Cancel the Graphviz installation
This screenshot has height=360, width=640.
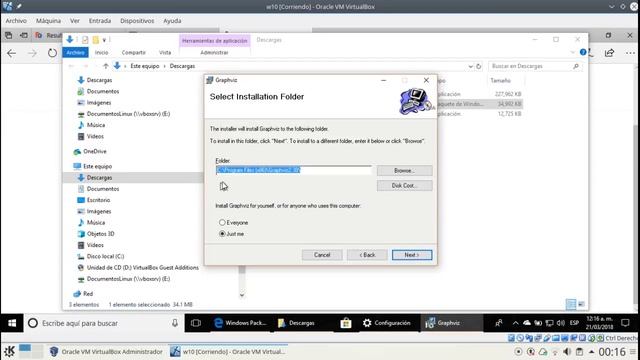[x=322, y=255]
